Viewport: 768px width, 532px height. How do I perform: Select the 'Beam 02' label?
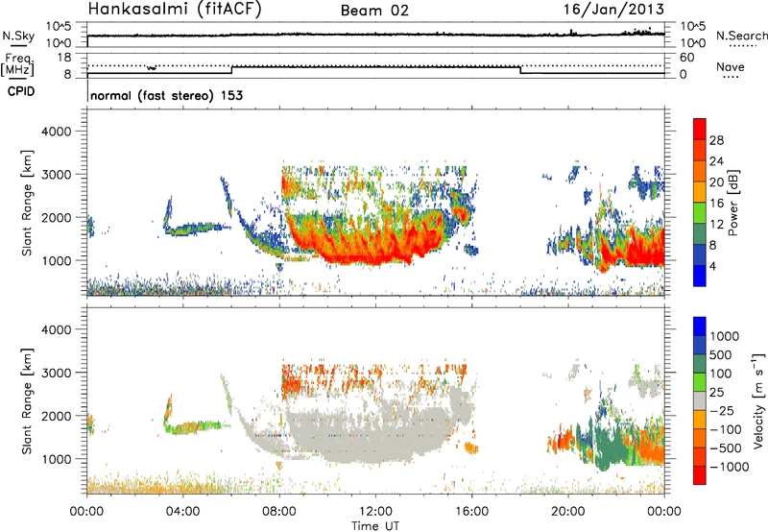click(374, 11)
